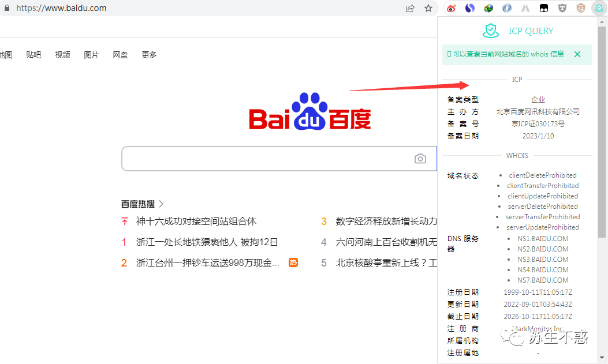Click the ICP panel vertical scrollbar

tap(602, 132)
